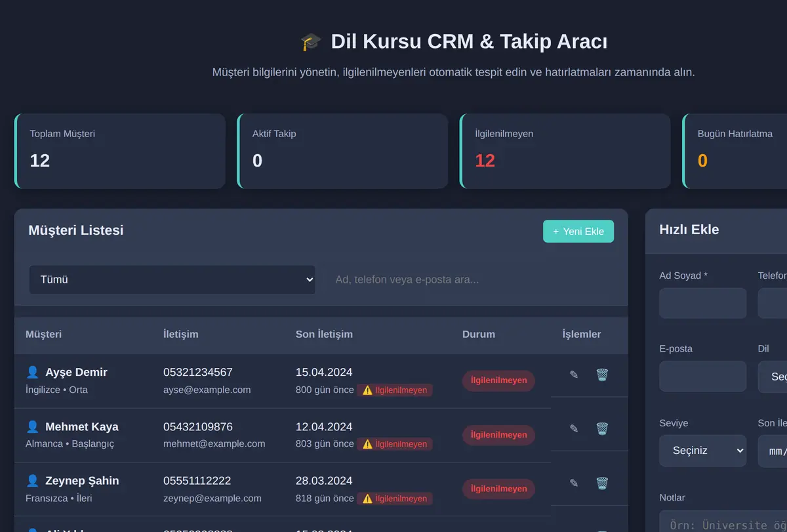Screen dimensions: 787x532
Task: Click İlgilenilmeyen status badge for Ayşe Demir
Action: pyautogui.click(x=498, y=380)
